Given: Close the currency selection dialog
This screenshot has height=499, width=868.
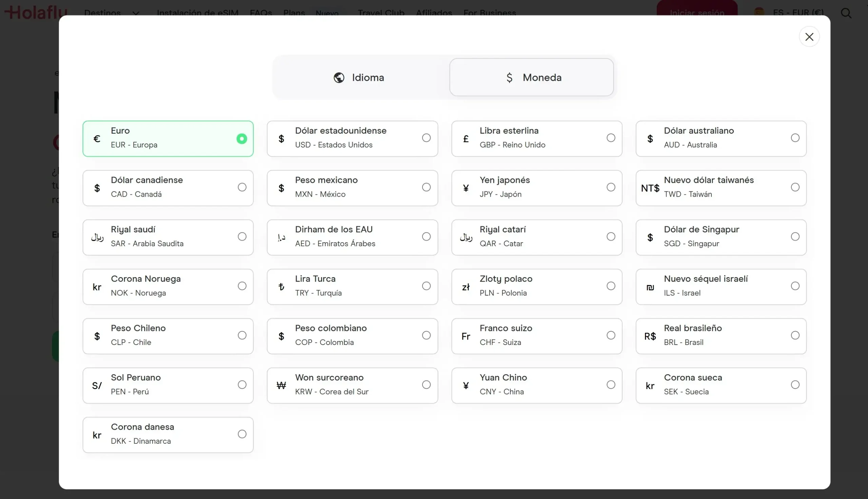Looking at the screenshot, I should (809, 37).
